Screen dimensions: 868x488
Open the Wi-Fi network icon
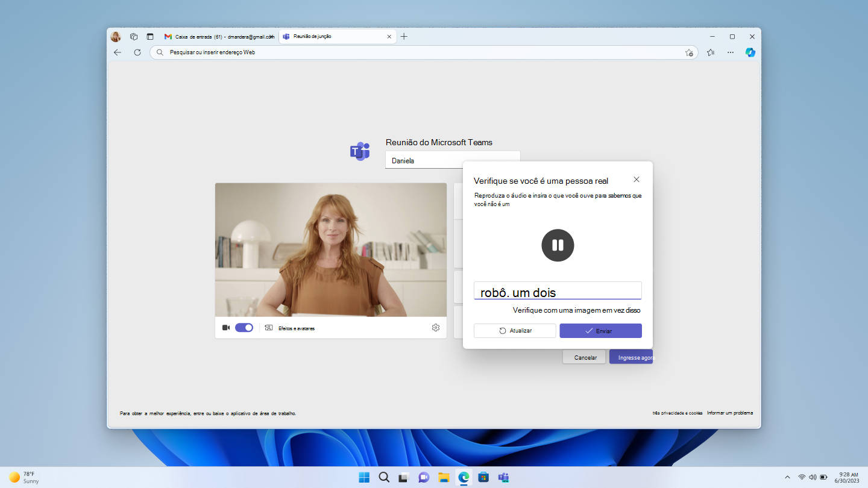802,477
